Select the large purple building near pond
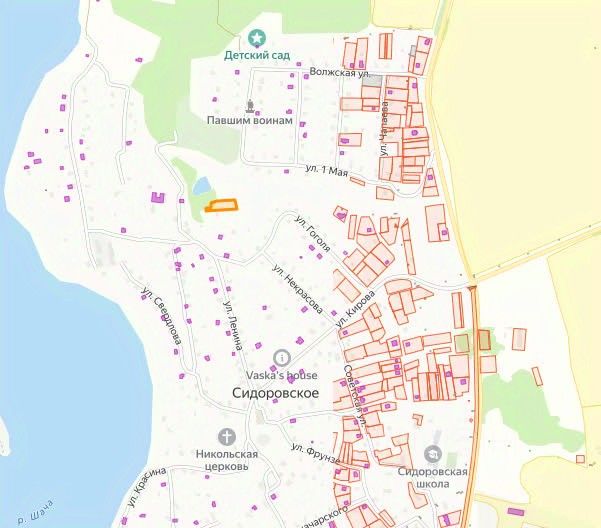Image resolution: width=601 pixels, height=528 pixels. point(158,197)
